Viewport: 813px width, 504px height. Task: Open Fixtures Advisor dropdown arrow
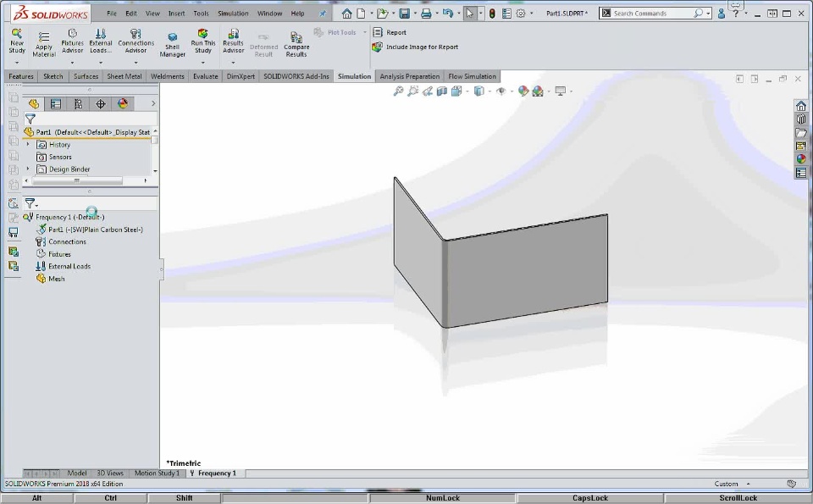(x=72, y=63)
